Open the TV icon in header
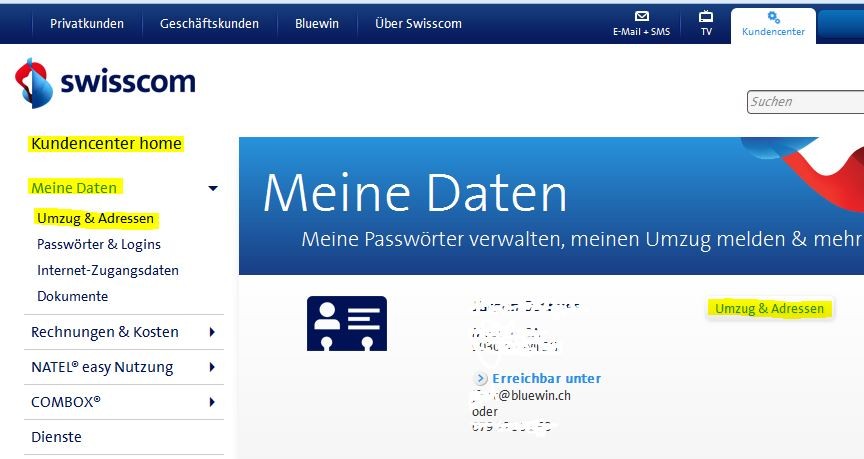 coord(706,17)
